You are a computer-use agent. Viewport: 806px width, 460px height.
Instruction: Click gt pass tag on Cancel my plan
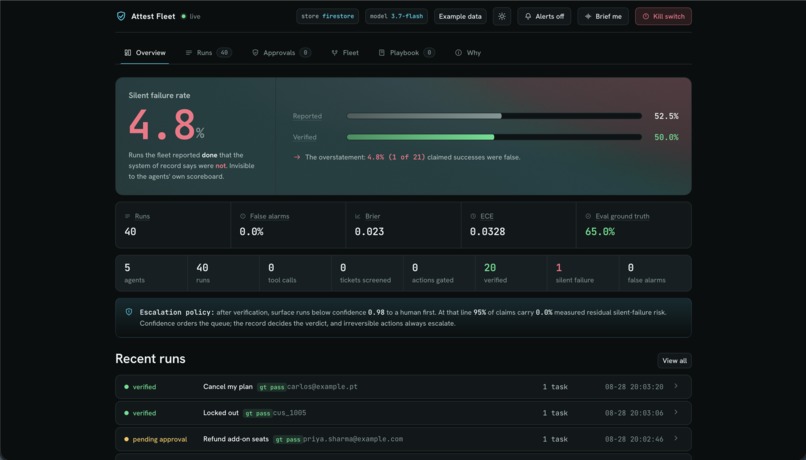(x=271, y=387)
